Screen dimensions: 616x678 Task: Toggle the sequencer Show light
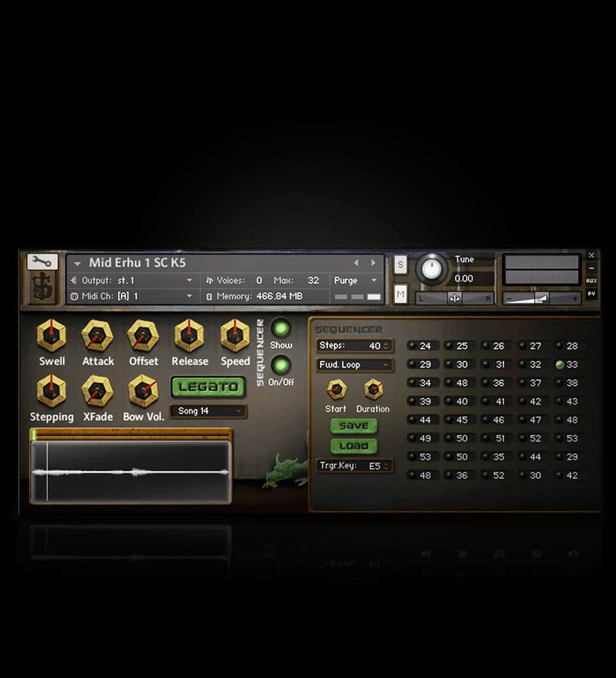click(x=281, y=327)
